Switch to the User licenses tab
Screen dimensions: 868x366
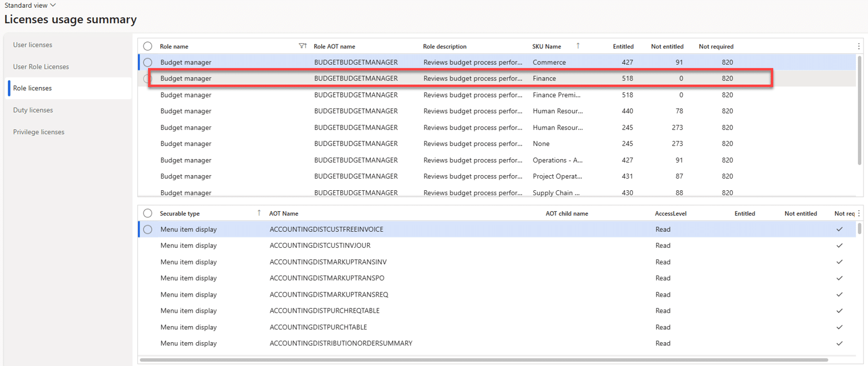(33, 44)
